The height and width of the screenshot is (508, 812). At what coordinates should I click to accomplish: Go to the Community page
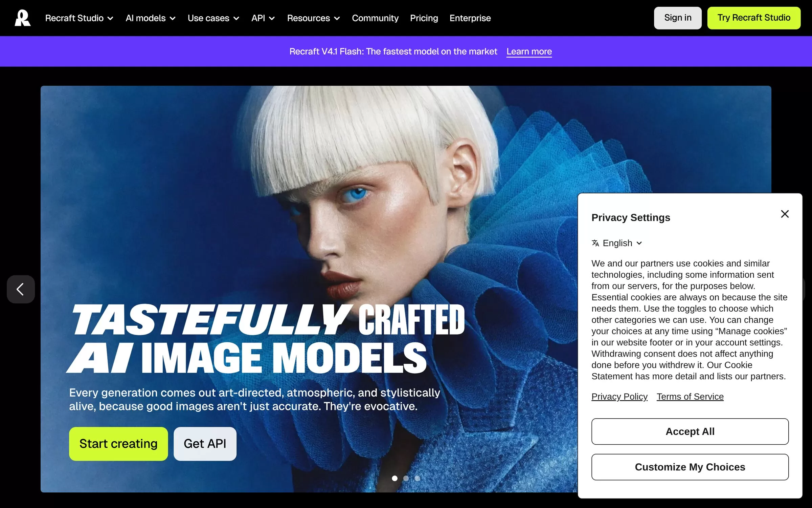(x=375, y=18)
